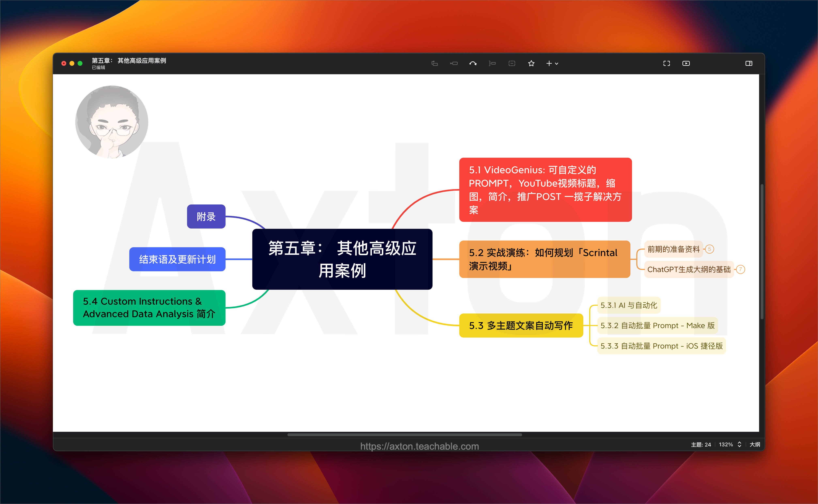Image resolution: width=818 pixels, height=504 pixels.
Task: Click the Topic insert icon in toolbar
Action: click(x=434, y=63)
